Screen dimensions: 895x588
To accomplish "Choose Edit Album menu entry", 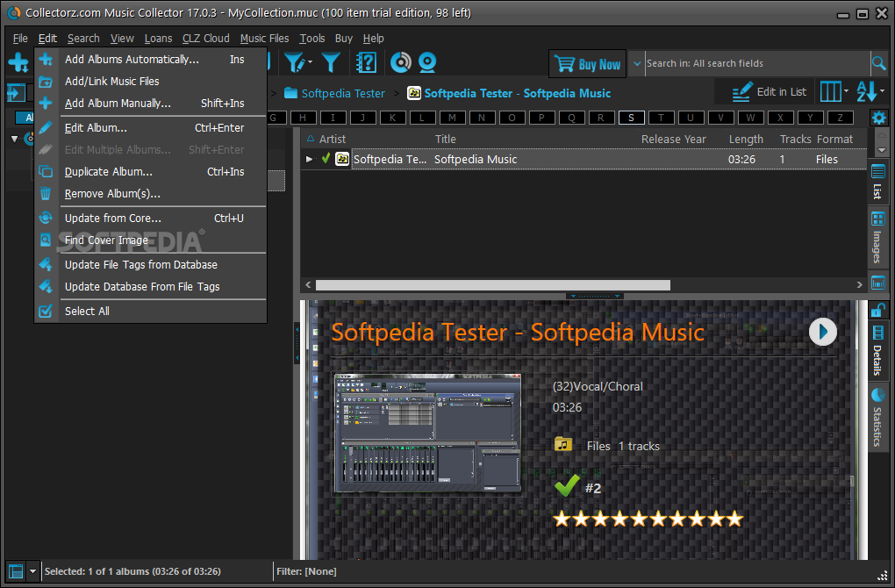I will (151, 128).
